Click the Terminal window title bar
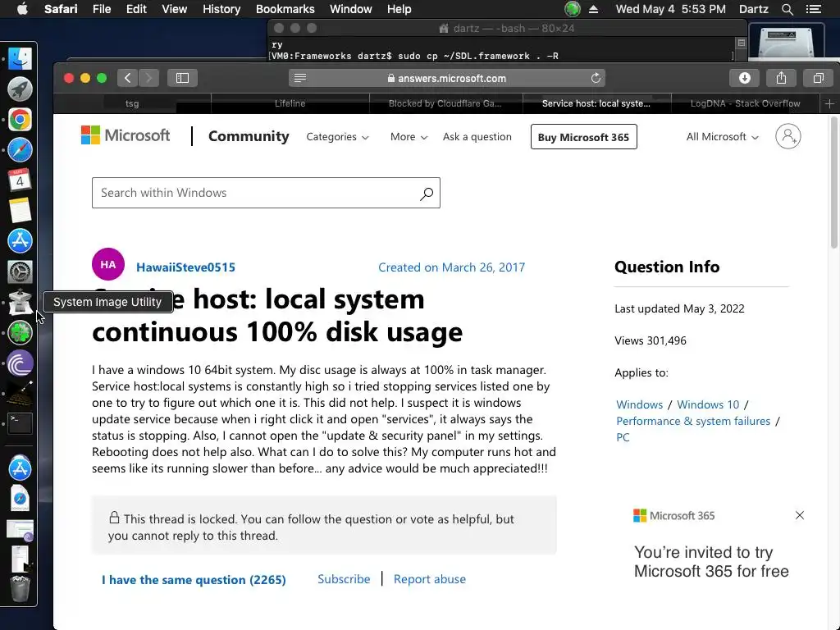This screenshot has width=840, height=630. [x=506, y=29]
